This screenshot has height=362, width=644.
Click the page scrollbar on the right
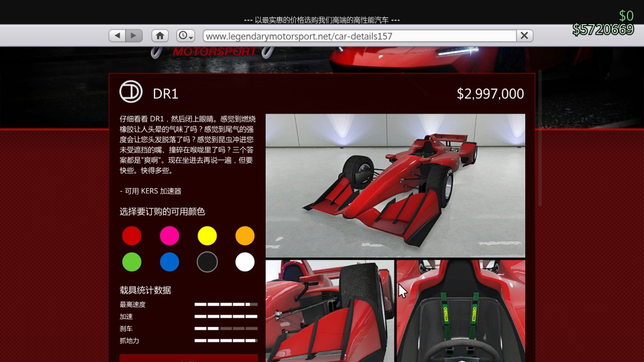pos(540,138)
